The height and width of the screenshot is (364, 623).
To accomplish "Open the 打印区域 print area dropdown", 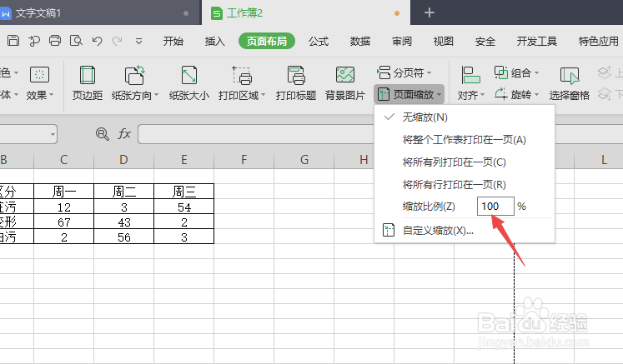I will click(x=242, y=83).
